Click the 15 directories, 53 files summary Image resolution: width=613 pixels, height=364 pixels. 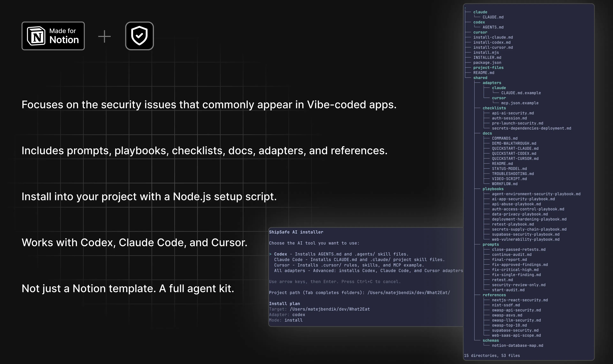pos(492,356)
